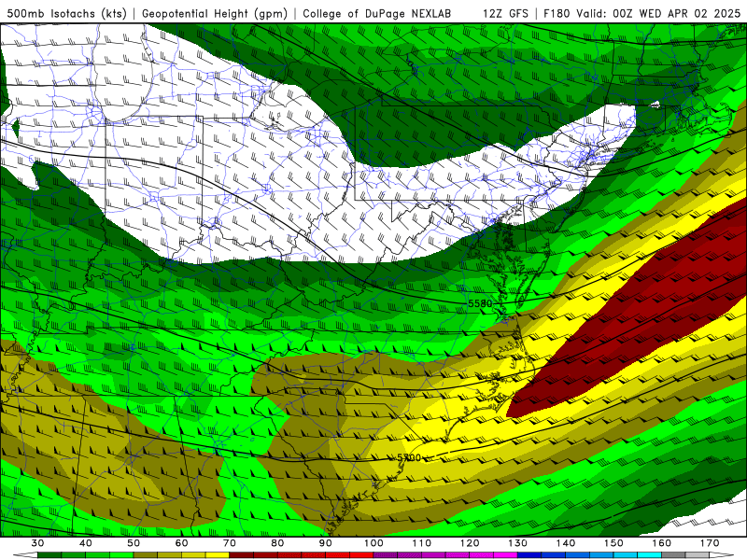Select the cyan 155-160 kt legend swatch
The width and height of the screenshot is (747, 560).
click(649, 555)
